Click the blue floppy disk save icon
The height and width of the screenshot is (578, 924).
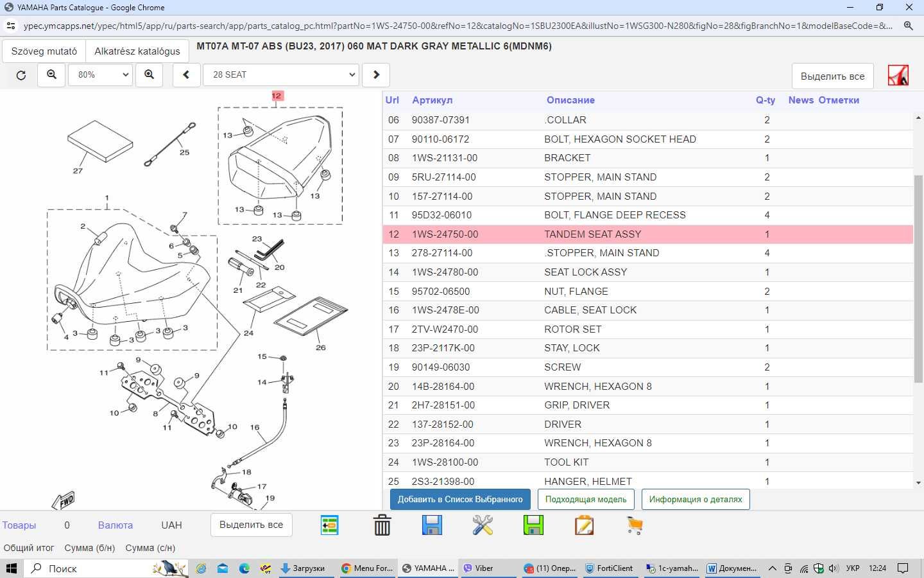[432, 525]
